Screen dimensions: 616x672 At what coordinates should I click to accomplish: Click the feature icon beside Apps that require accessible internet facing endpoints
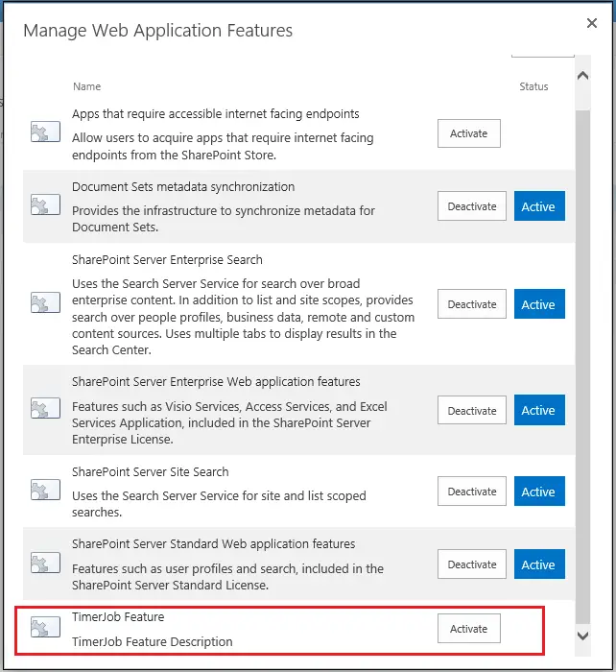click(x=45, y=132)
